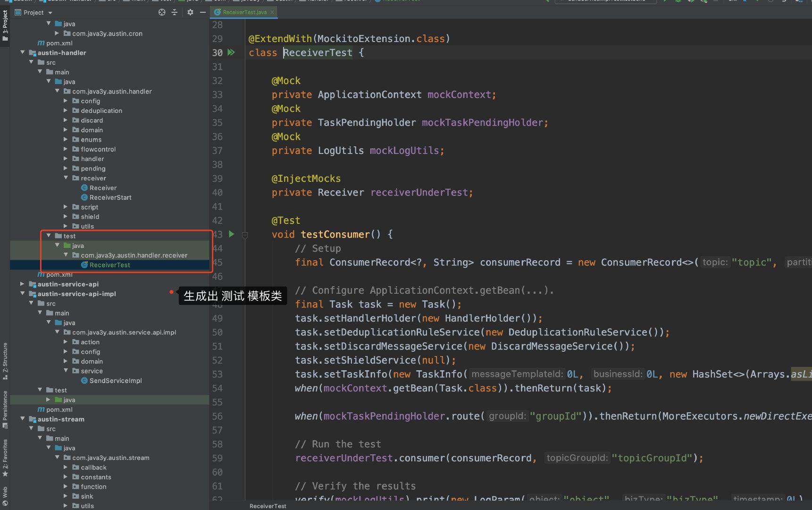
Task: Click mockTaskPendingHolder field name
Action: (482, 122)
